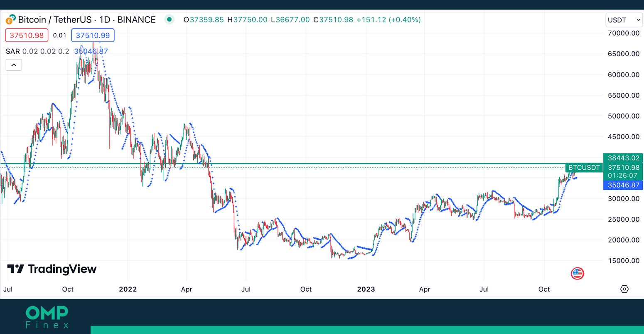Open chart settings with the hexagon gear icon
Image resolution: width=644 pixels, height=334 pixels.
(x=624, y=289)
